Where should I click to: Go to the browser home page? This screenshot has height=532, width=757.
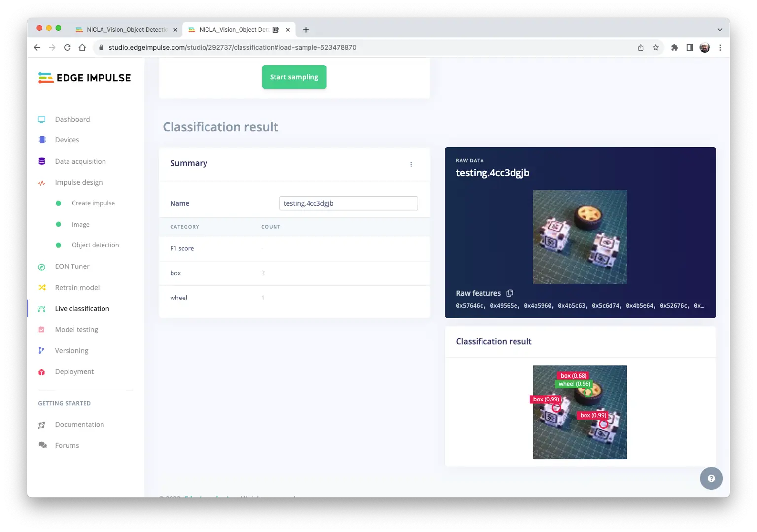[82, 48]
